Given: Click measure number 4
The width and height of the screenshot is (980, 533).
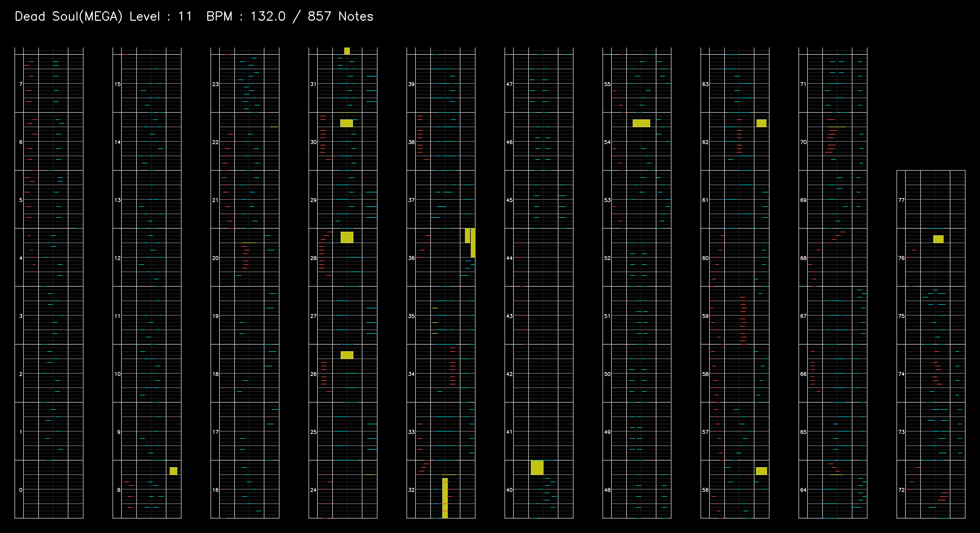Looking at the screenshot, I should [x=21, y=258].
